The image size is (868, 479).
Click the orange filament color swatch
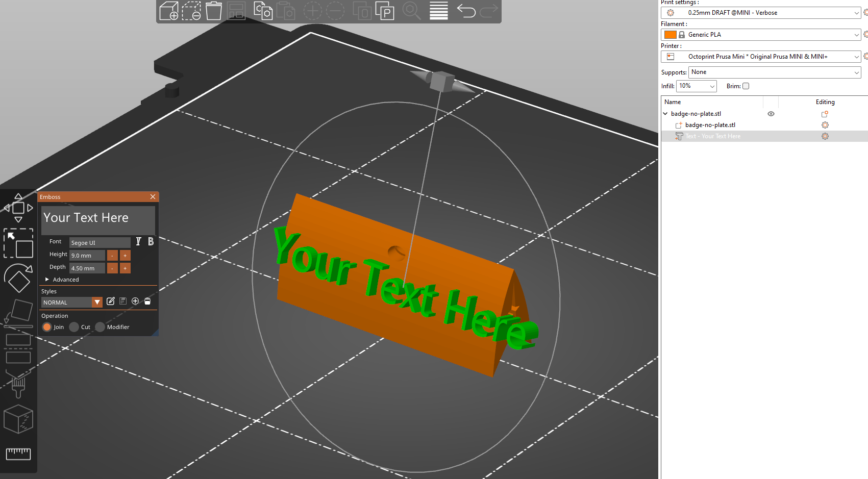tap(671, 35)
